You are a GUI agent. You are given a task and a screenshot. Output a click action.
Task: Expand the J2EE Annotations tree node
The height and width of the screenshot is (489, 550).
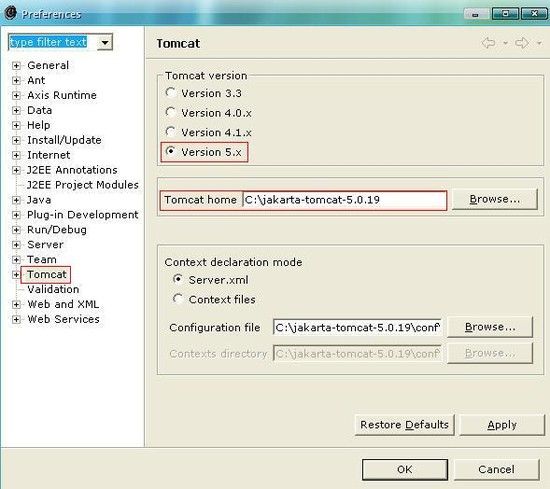pos(16,170)
